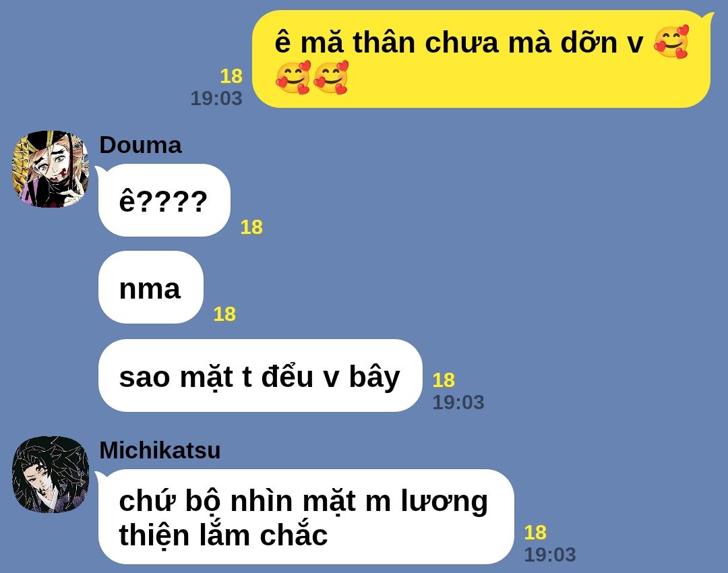Select the yellow message bubble at top
This screenshot has width=728, height=573.
481,59
